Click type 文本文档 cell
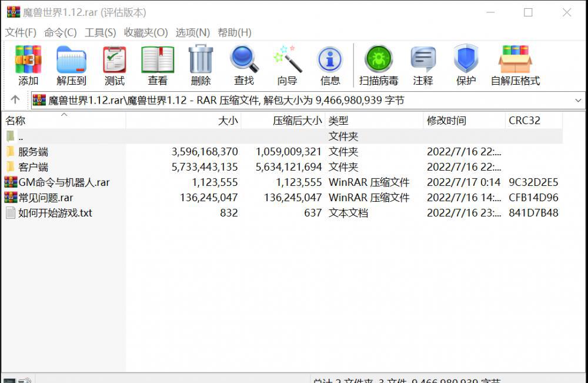Viewport: 588px width, 383px height. (348, 213)
